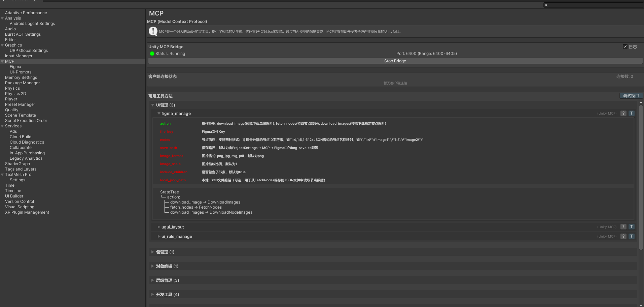The width and height of the screenshot is (644, 307).
Task: Select the Quality settings category
Action: coord(12,110)
